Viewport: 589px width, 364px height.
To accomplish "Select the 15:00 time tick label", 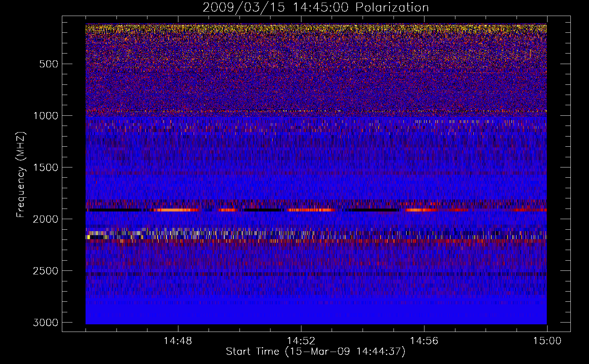I will pos(547,341).
